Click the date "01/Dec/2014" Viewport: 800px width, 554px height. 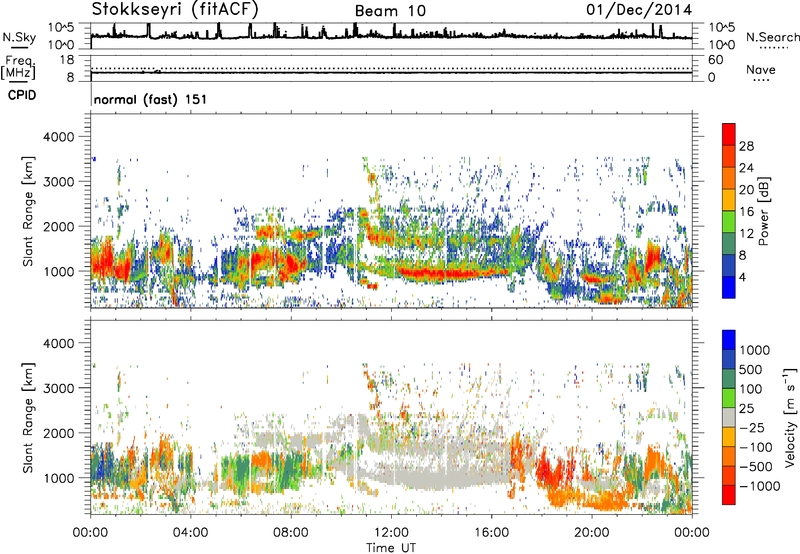(x=639, y=10)
